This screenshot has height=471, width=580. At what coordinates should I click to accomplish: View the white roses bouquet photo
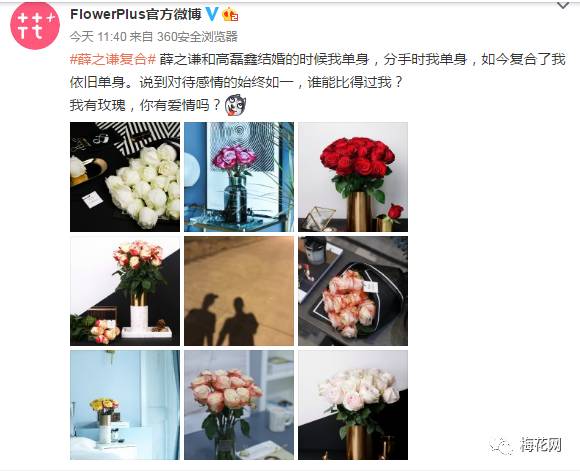click(x=125, y=177)
